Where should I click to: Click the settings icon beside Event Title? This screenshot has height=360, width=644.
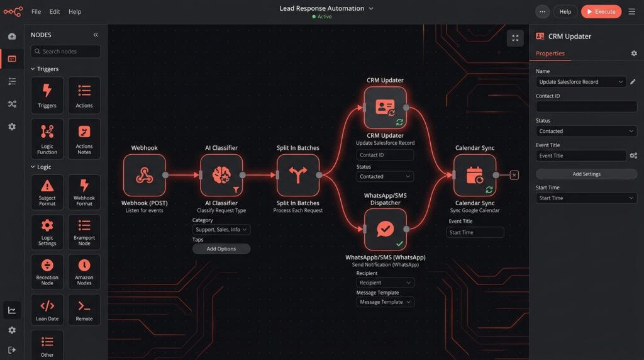pos(633,155)
